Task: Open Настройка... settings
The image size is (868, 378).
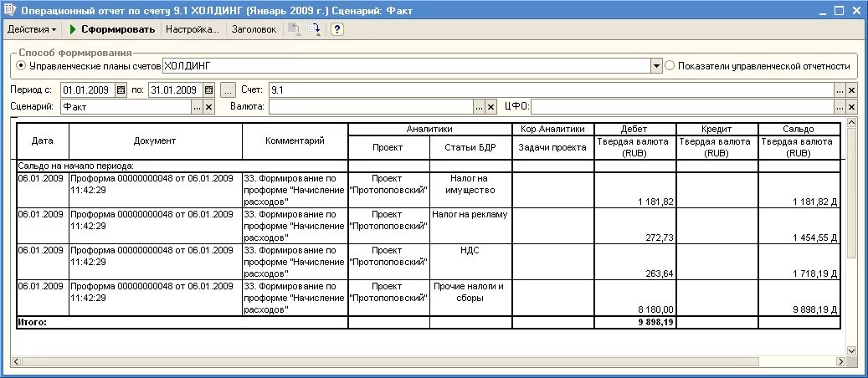Action: point(193,30)
